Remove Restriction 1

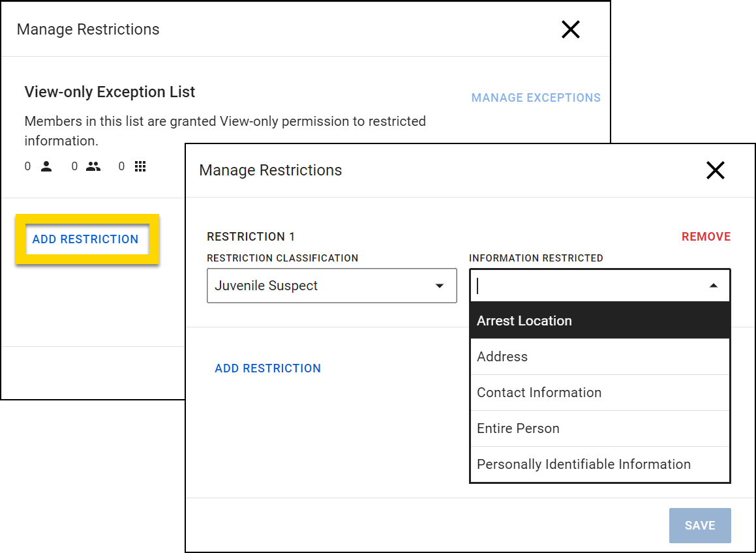click(706, 237)
